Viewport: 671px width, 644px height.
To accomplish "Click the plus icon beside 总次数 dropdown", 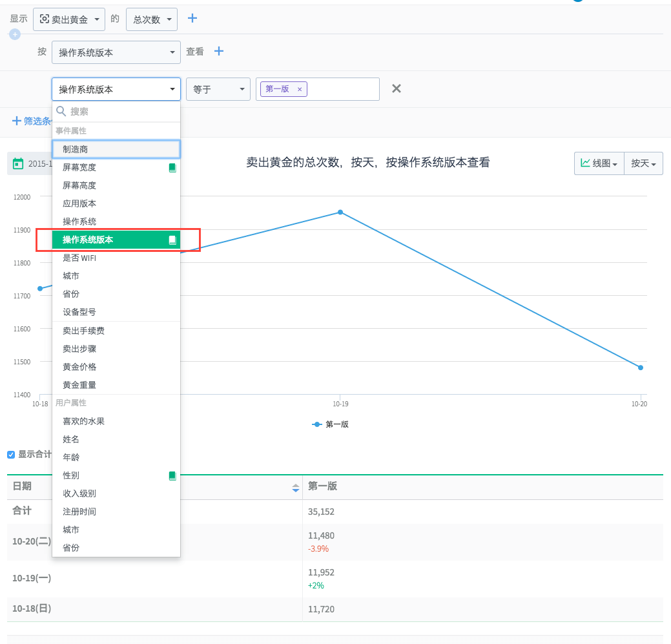I will [192, 18].
